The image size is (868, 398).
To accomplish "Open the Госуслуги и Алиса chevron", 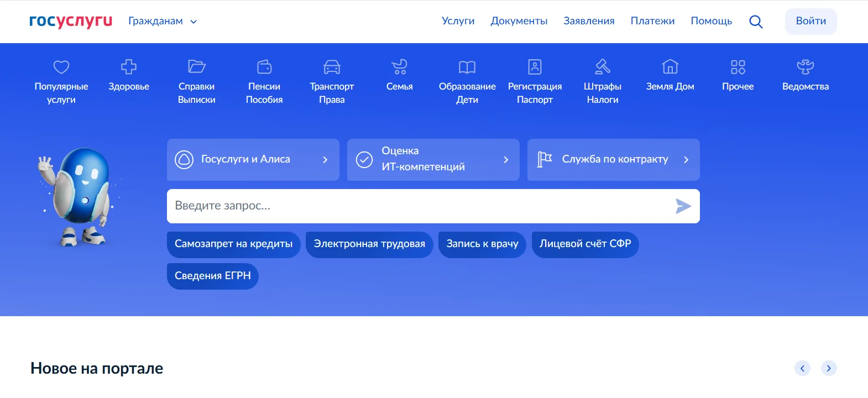I will 325,160.
